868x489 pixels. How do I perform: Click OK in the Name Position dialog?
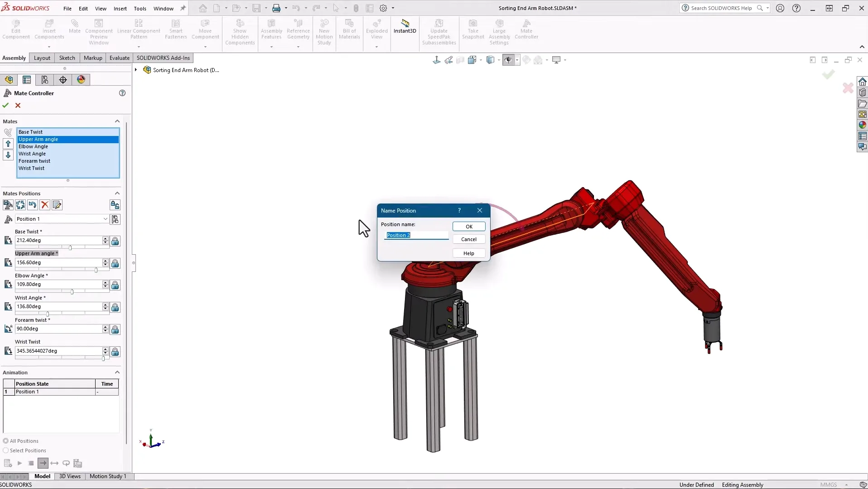coord(469,227)
